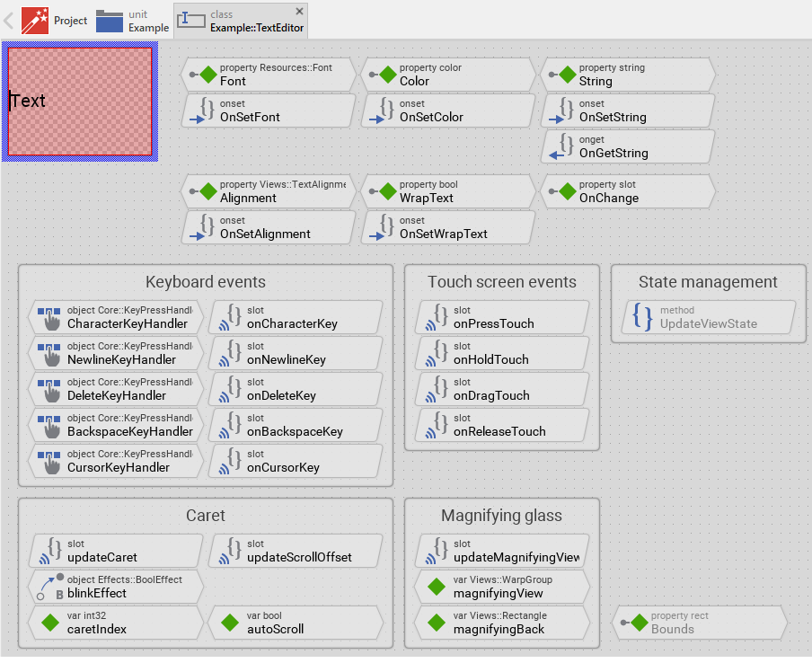The image size is (812, 663).
Task: Open the Example unit folder icon
Action: [x=110, y=20]
